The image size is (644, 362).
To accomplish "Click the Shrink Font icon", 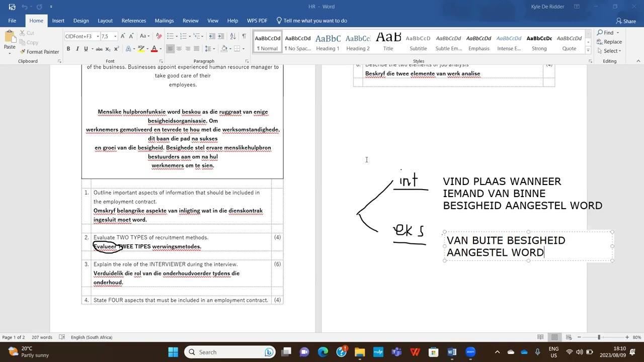I will 130,36.
